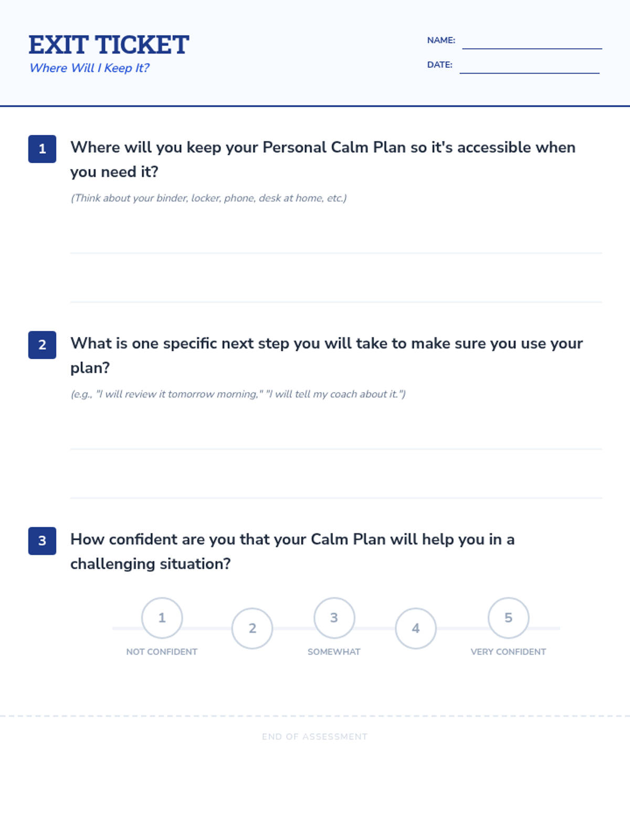Select confidence rating 2 circle
Image resolution: width=630 pixels, height=840 pixels.
(x=252, y=628)
